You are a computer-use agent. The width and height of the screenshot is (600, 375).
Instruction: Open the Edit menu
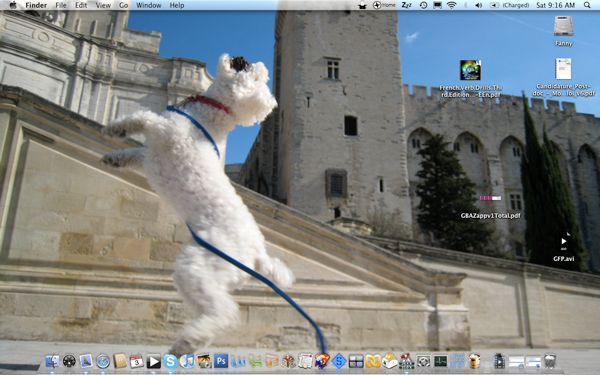[x=81, y=5]
